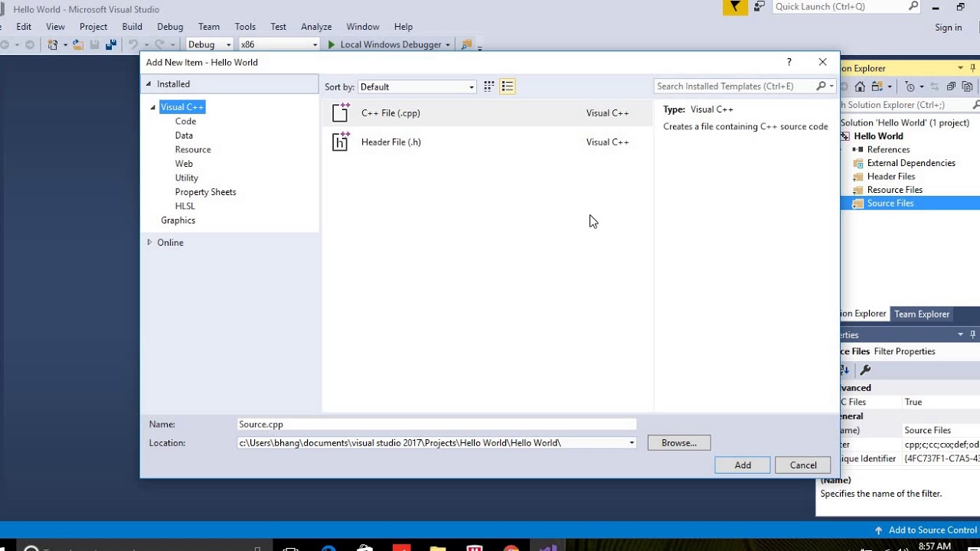Select the C++ File (.cpp) template
The height and width of the screenshot is (551, 980).
pos(488,113)
